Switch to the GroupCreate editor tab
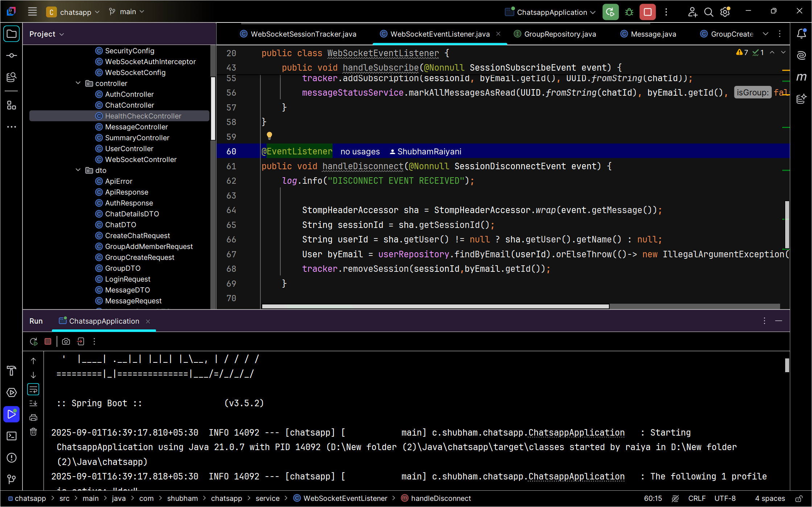 [x=727, y=34]
